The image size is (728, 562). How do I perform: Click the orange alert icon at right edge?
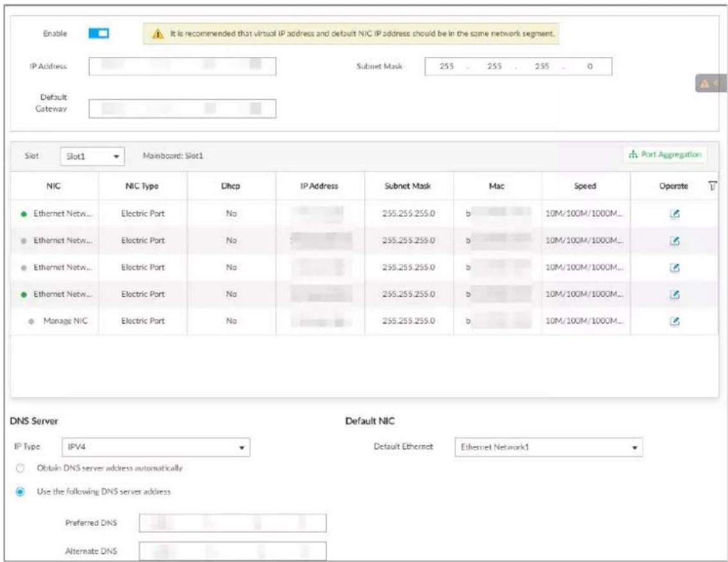705,83
